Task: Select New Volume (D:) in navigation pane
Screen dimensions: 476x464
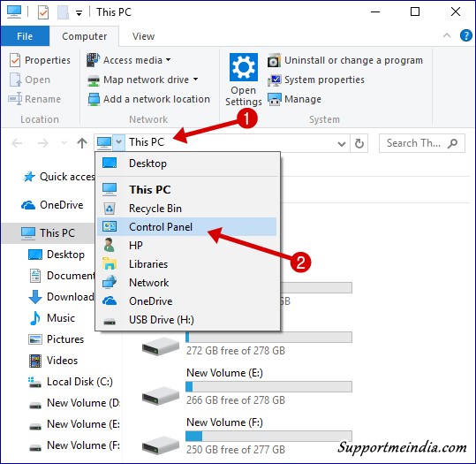Action: pyautogui.click(x=74, y=403)
